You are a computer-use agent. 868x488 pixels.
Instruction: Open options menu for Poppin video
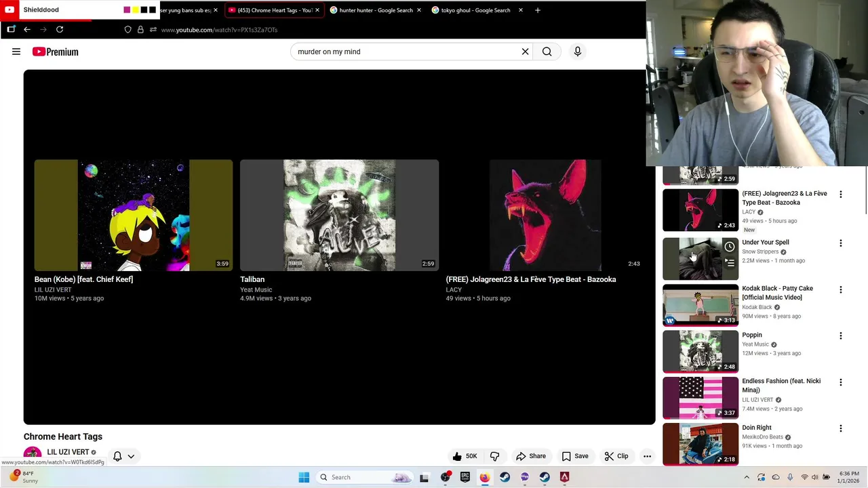840,335
